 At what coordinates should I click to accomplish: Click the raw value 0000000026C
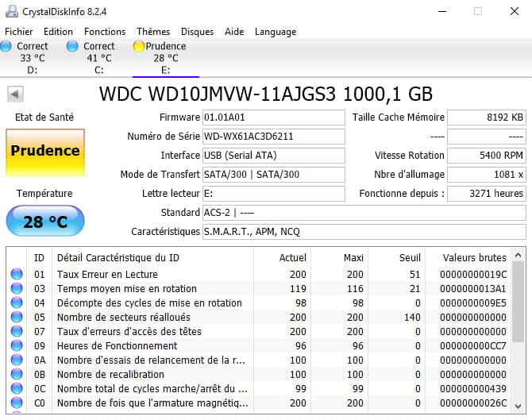(473, 403)
